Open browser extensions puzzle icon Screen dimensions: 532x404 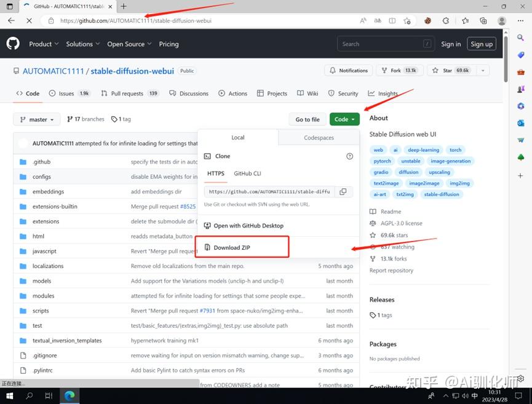pyautogui.click(x=446, y=21)
